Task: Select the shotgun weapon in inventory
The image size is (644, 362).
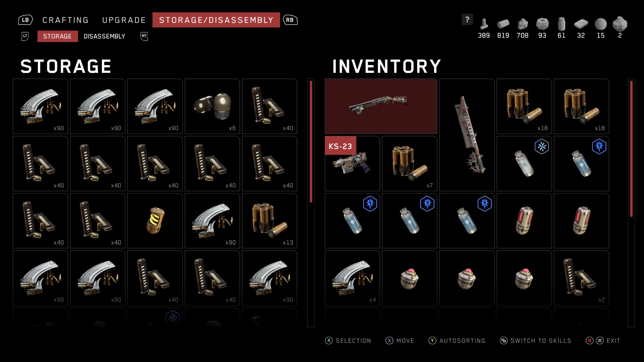Action: pos(381,106)
